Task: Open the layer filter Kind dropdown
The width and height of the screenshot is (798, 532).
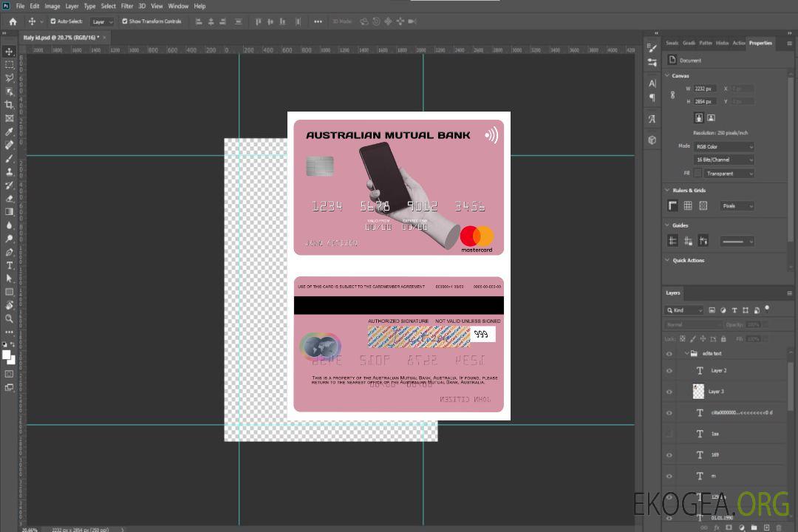Action: click(684, 310)
